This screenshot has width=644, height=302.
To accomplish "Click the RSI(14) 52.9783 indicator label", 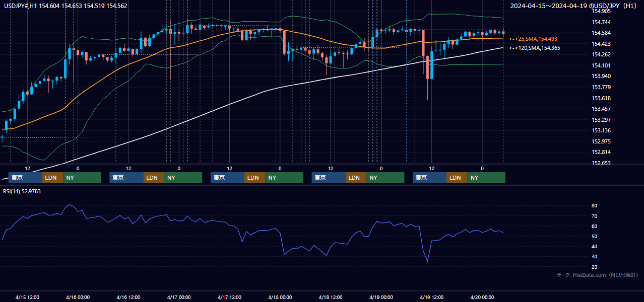I will 22,191.
